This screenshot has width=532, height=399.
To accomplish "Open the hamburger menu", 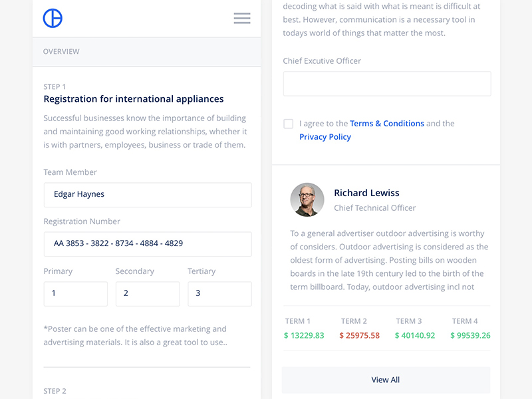I will (x=242, y=19).
